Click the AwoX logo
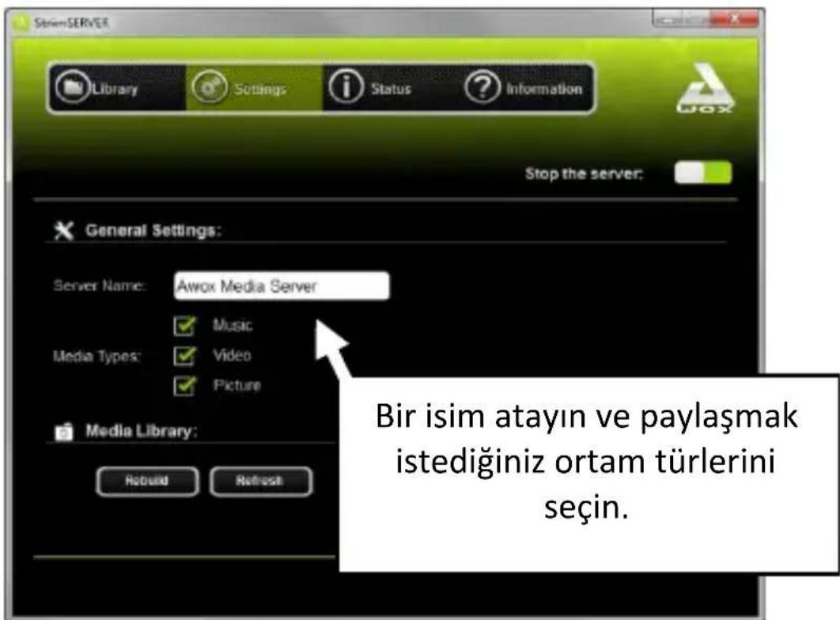840x620 pixels. tap(705, 89)
